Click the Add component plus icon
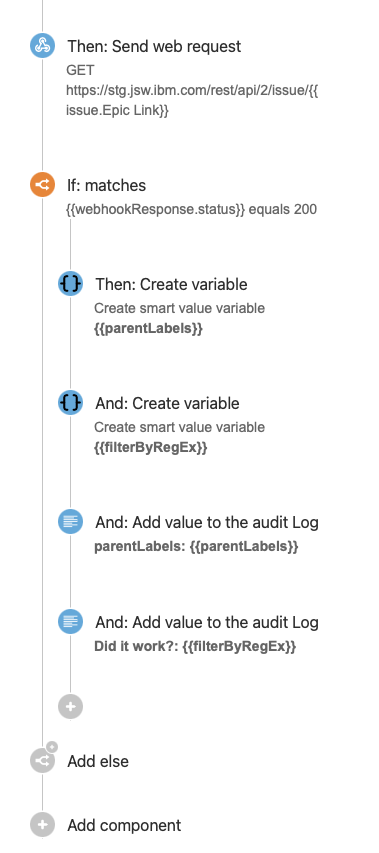 42,825
